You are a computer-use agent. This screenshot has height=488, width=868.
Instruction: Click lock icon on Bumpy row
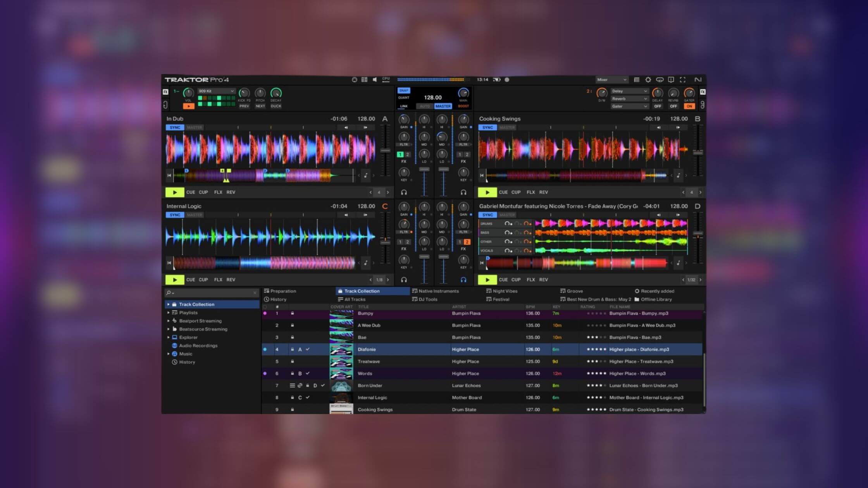[292, 313]
